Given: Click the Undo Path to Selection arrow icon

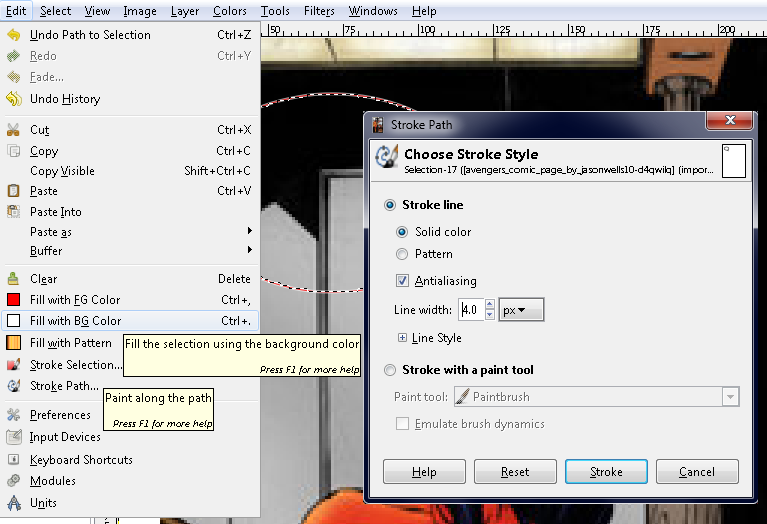Looking at the screenshot, I should [14, 35].
